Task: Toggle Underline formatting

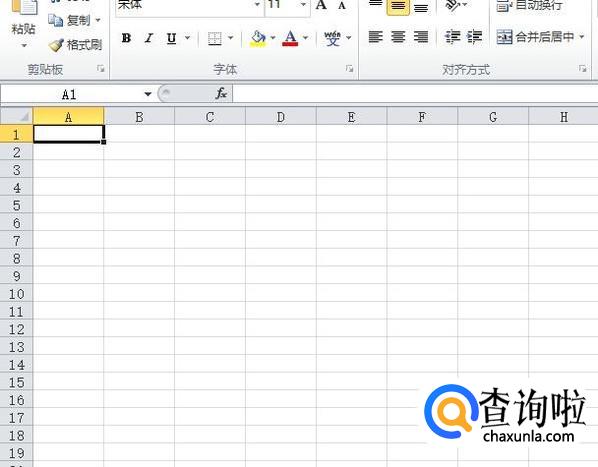Action: (x=171, y=38)
